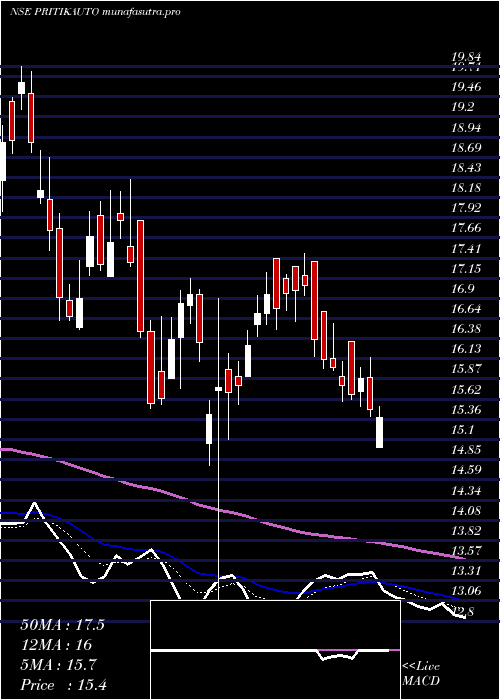Click the pink 50MA line

point(232,512)
